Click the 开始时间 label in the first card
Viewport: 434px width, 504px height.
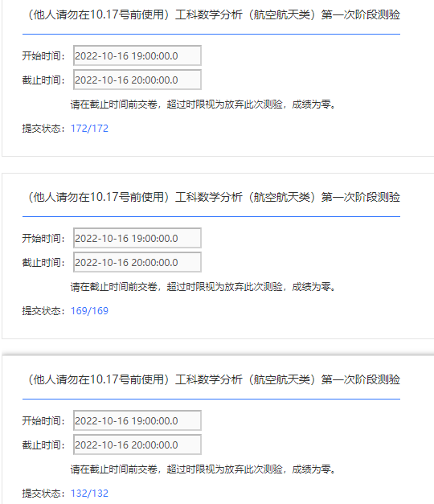[x=43, y=56]
